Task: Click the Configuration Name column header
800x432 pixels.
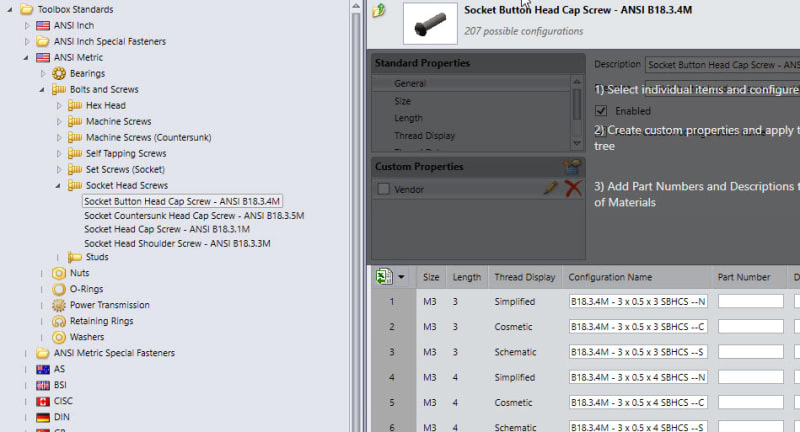Action: click(636, 277)
